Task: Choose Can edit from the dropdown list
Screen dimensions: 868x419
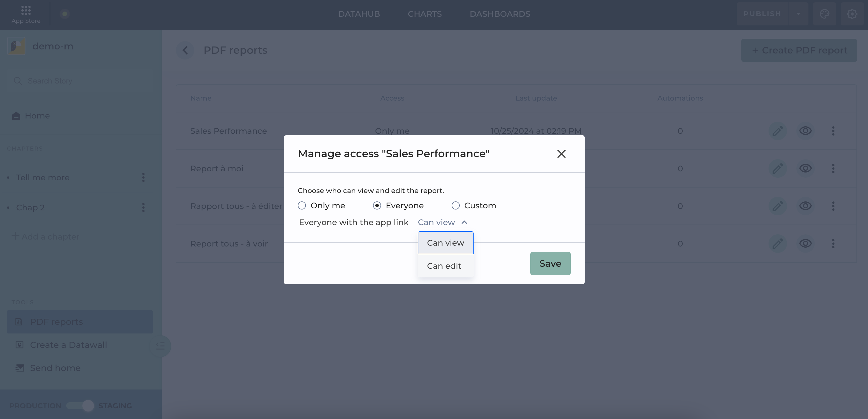Action: pyautogui.click(x=444, y=266)
